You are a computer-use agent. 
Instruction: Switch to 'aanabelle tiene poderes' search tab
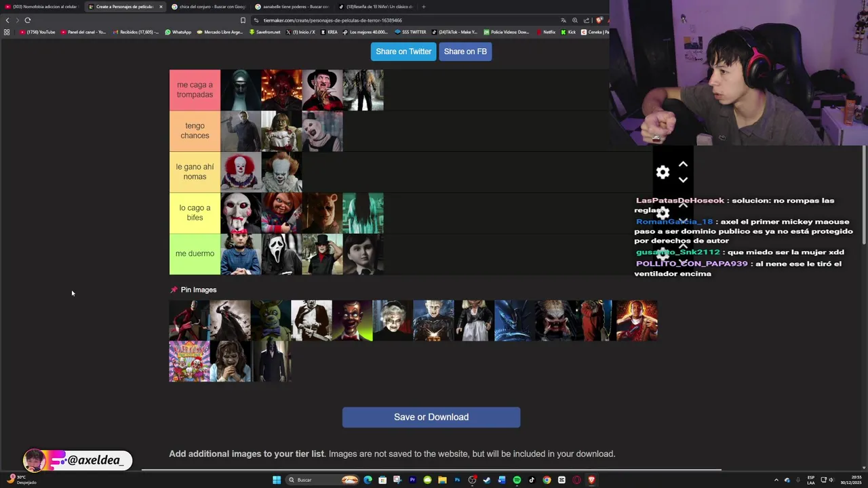(292, 7)
